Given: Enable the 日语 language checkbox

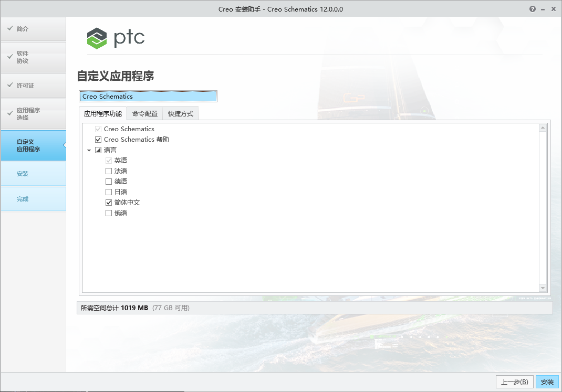Looking at the screenshot, I should 109,192.
